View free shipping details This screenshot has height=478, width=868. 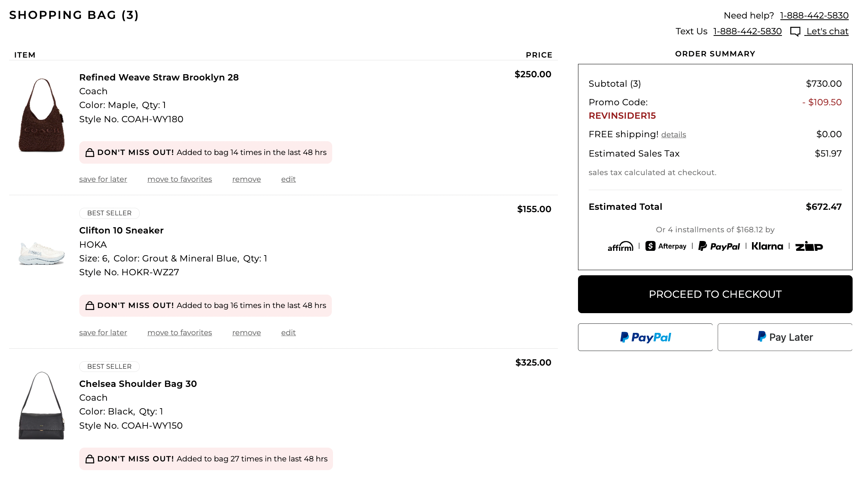673,135
